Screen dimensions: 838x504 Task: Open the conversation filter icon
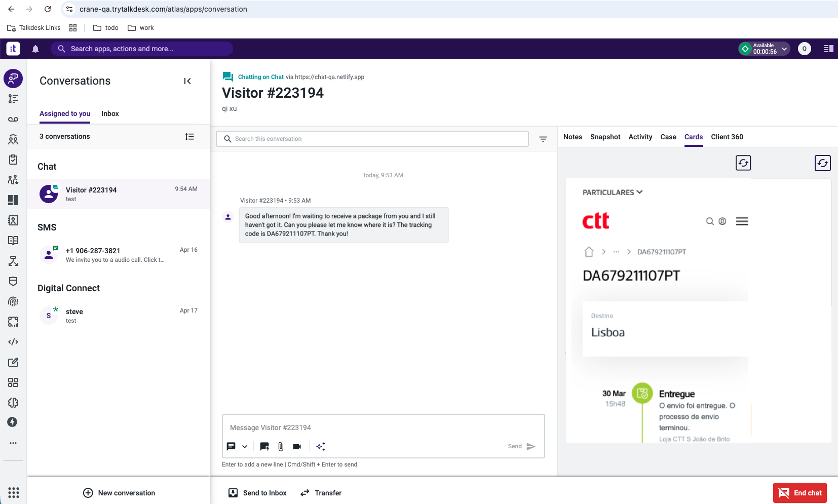point(543,139)
